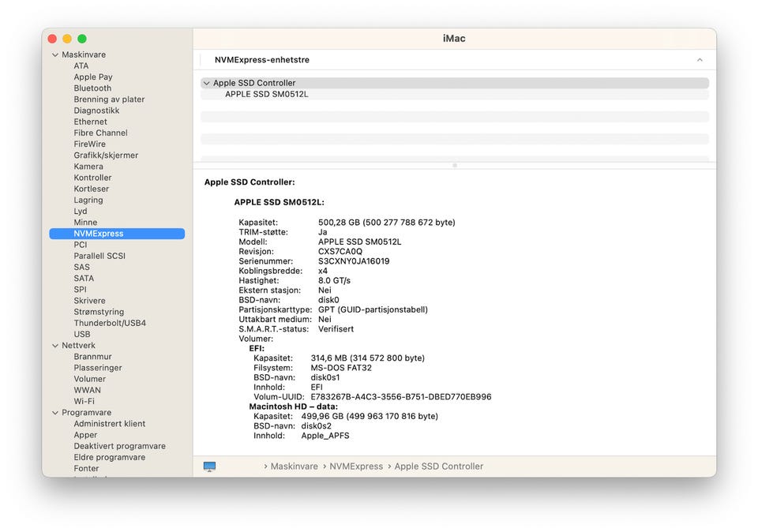Select Fibre Channel in the sidebar
Screen dimensions: 758x532
pyautogui.click(x=100, y=133)
